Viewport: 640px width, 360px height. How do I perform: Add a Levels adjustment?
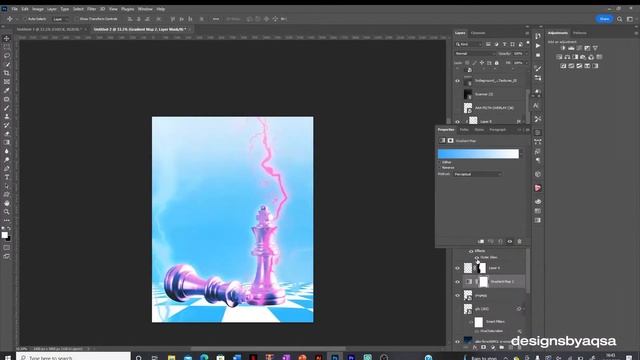click(571, 48)
